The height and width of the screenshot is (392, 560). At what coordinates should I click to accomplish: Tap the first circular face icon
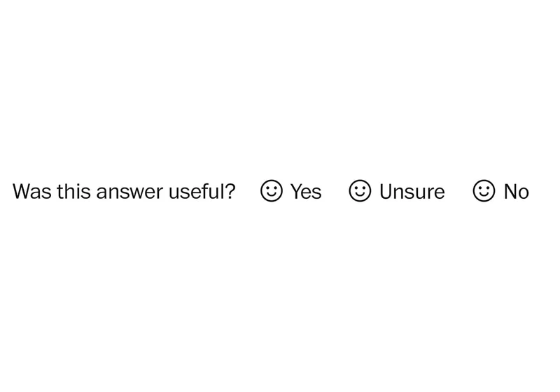pos(272,190)
